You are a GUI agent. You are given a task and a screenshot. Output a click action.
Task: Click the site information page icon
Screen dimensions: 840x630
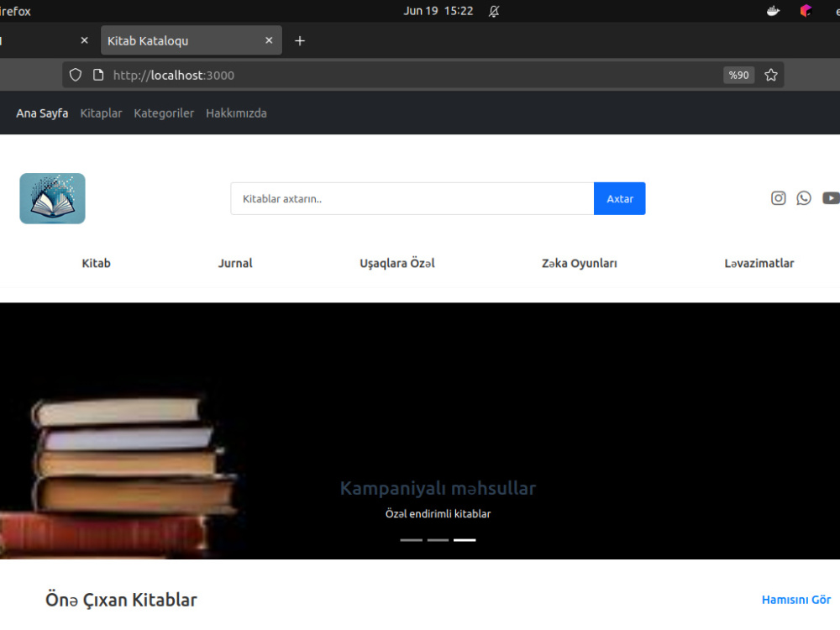[x=98, y=75]
